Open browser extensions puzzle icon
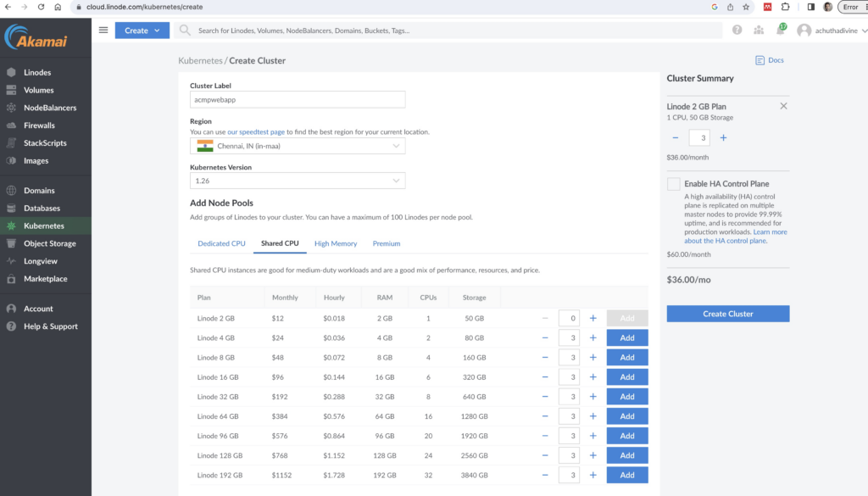The image size is (868, 496). pos(785,7)
